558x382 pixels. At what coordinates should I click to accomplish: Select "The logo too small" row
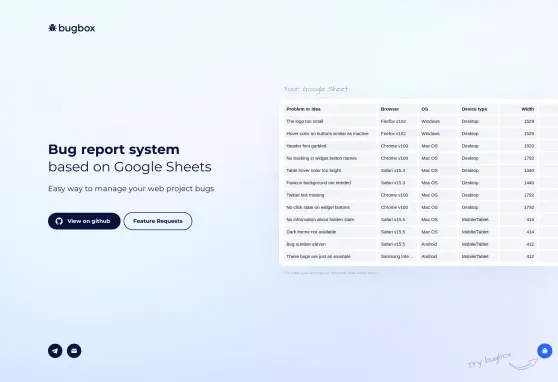pos(420,121)
